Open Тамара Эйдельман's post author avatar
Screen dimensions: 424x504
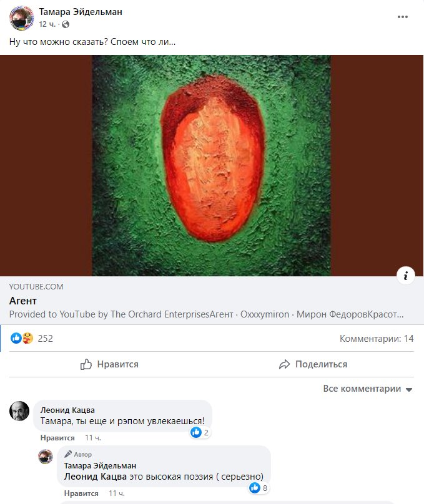[x=21, y=17]
